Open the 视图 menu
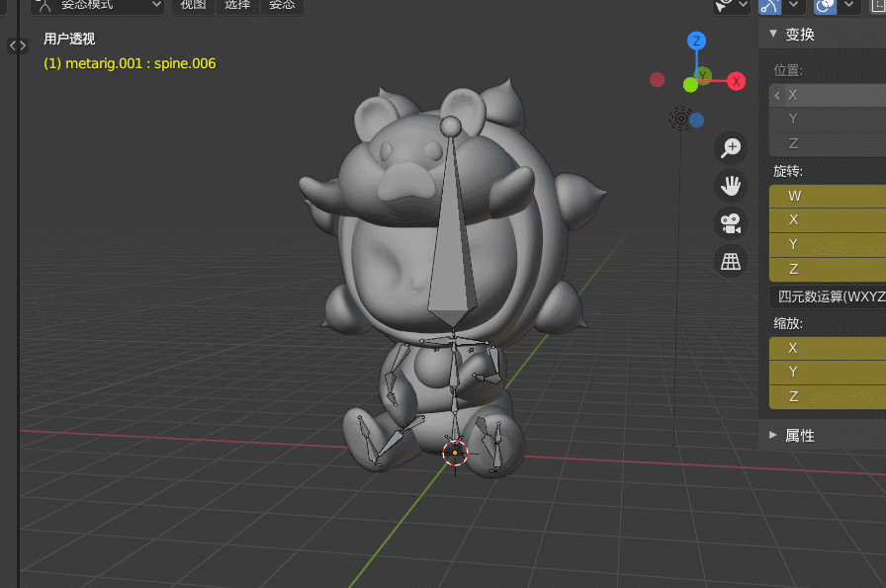 tap(193, 5)
